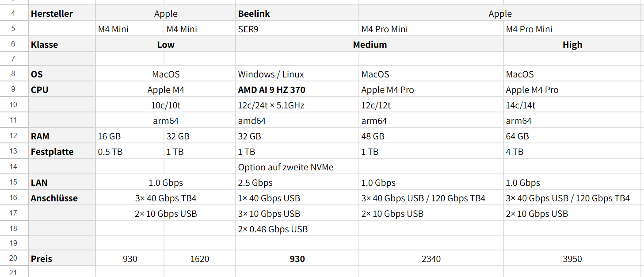Select the Beelink manufacturer cell
The width and height of the screenshot is (644, 277).
(297, 13)
